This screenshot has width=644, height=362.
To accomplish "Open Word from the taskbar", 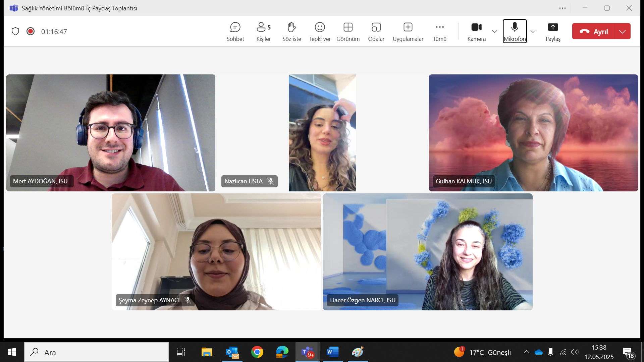I will point(332,352).
